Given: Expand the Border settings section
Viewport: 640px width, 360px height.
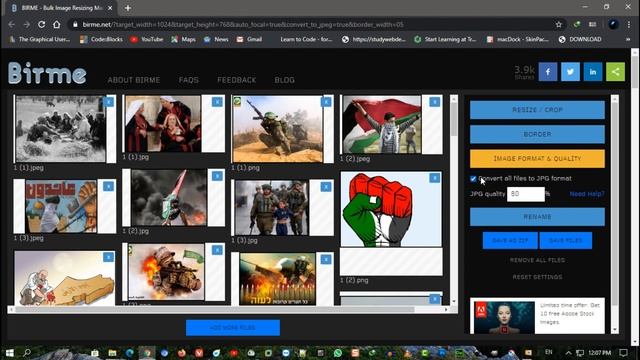Looking at the screenshot, I should (537, 134).
